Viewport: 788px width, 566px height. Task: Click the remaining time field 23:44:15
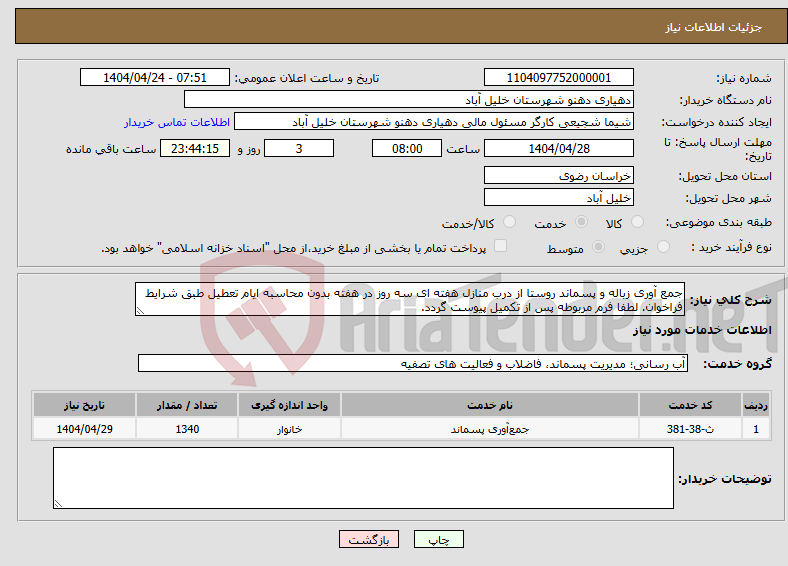pos(195,148)
